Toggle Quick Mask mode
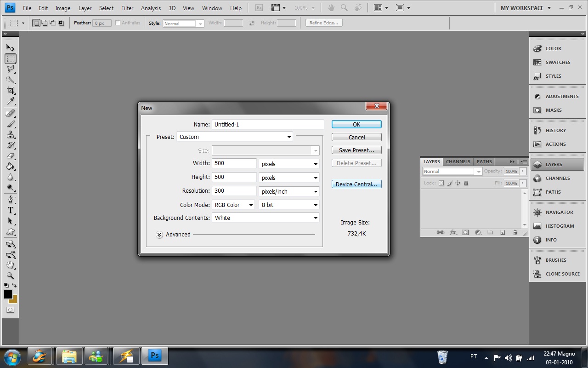The width and height of the screenshot is (588, 368). coord(11,310)
